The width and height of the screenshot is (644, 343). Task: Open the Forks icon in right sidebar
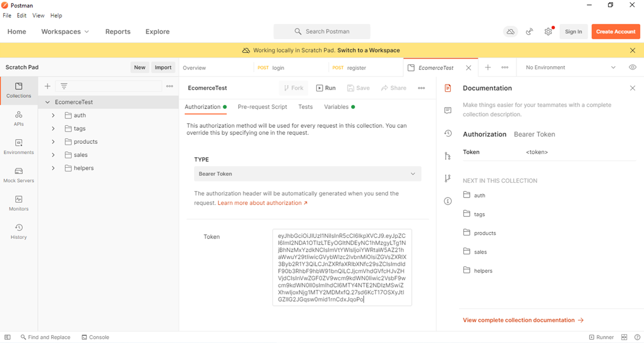pos(448,179)
